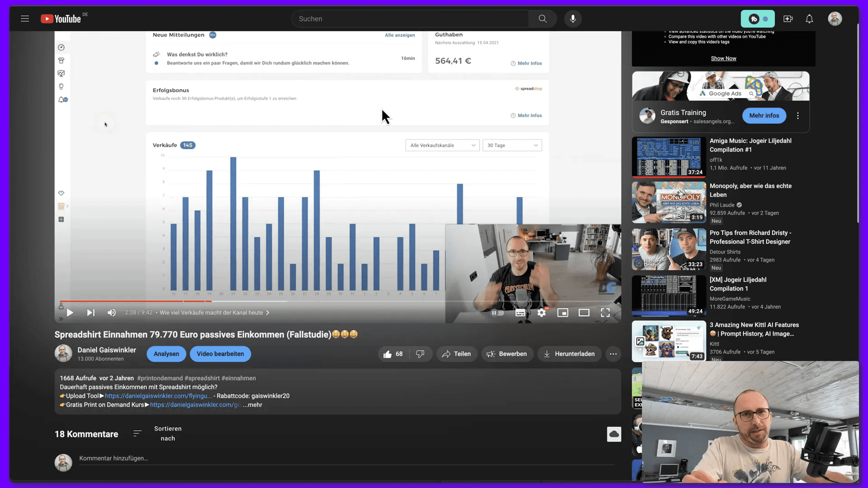Screen dimensions: 868x488
Task: Click the Teilen share button
Action: tap(457, 354)
